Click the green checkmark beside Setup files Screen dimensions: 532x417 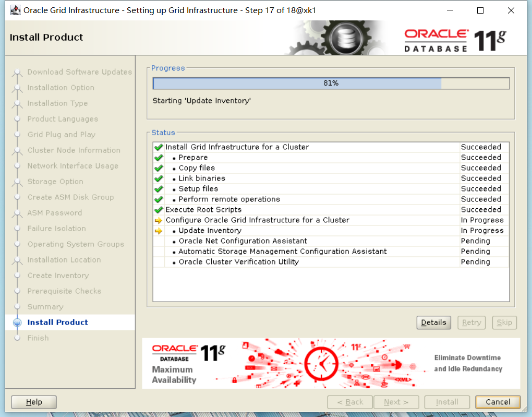coord(159,189)
